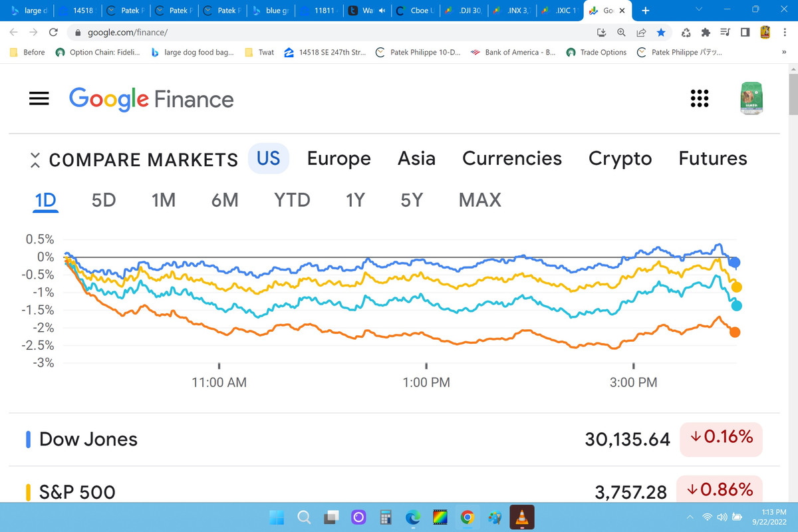The width and height of the screenshot is (798, 532).
Task: Open the 'large dog food bag...' bookmark
Action: (192, 52)
